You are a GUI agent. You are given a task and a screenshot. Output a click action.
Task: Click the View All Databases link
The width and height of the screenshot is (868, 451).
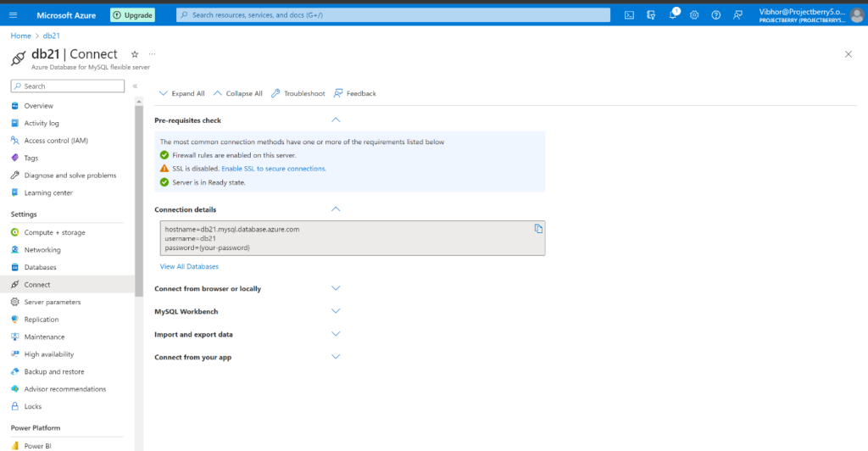click(189, 267)
